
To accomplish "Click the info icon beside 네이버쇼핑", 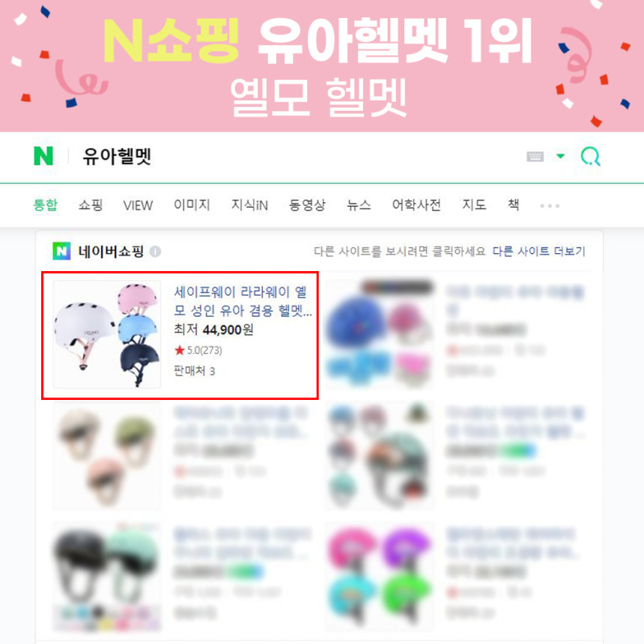I will (x=155, y=252).
